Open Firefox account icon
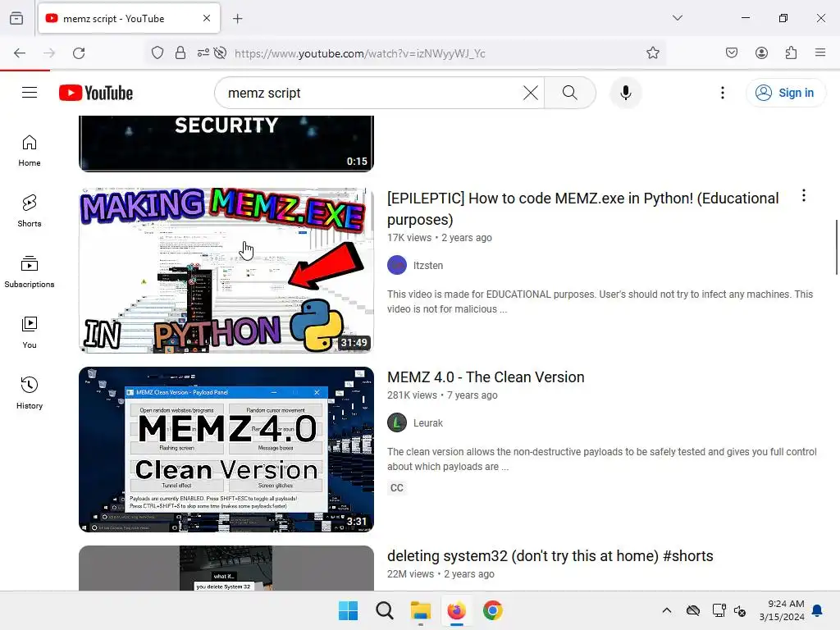Image resolution: width=840 pixels, height=630 pixels. pos(761,52)
